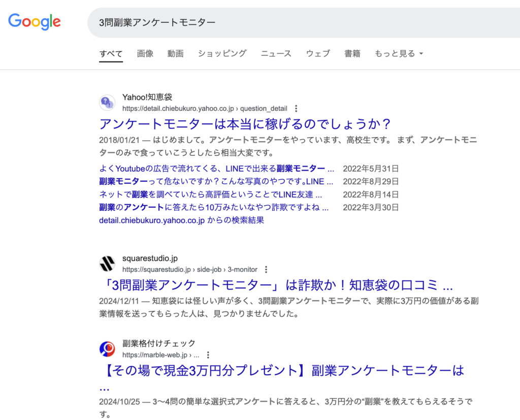Click the date 2022年5月31日

[x=371, y=169]
